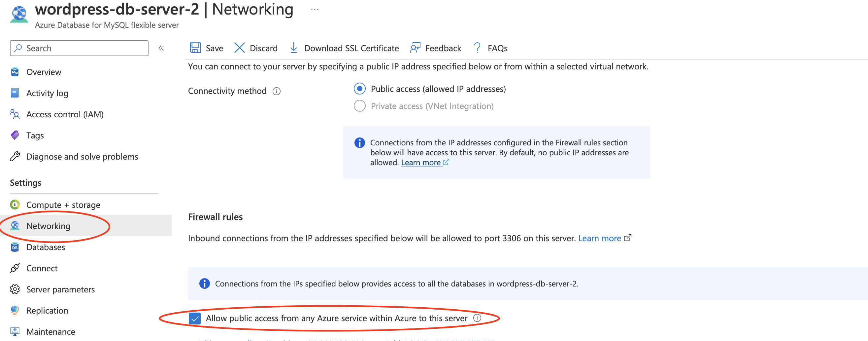
Task: Click the Save disk icon
Action: pyautogui.click(x=195, y=48)
